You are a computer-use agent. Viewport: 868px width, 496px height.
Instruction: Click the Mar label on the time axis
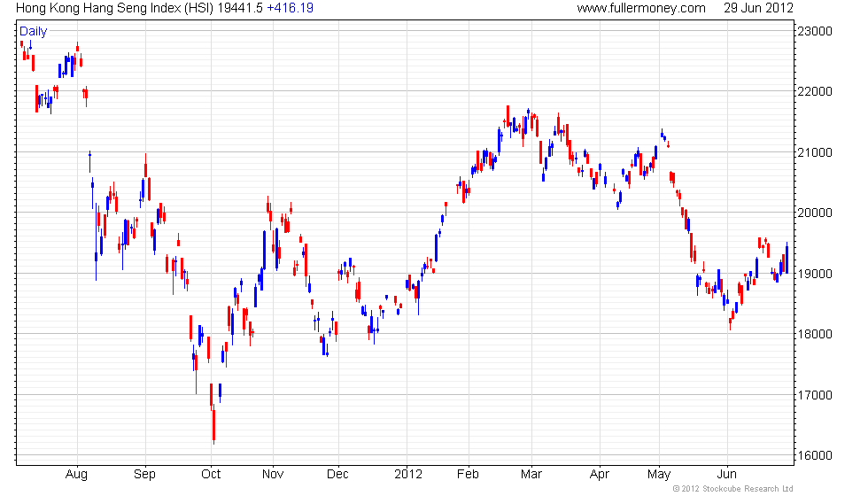pyautogui.click(x=531, y=475)
